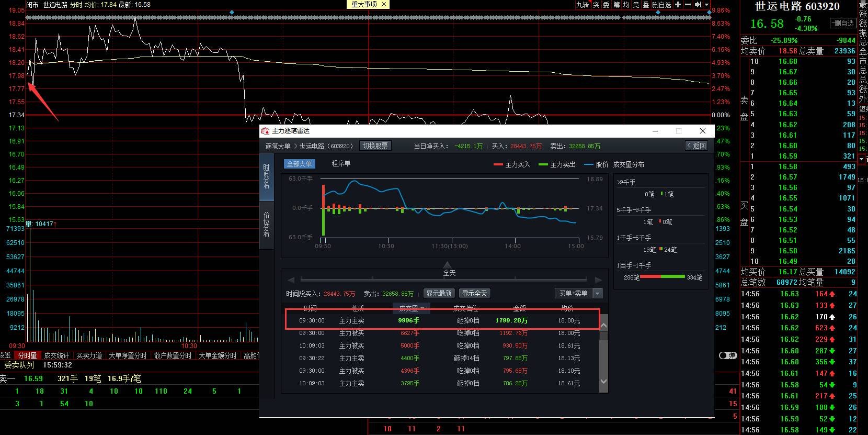
Task: Toggle the 叠 overlay toolbar button
Action: [646, 4]
